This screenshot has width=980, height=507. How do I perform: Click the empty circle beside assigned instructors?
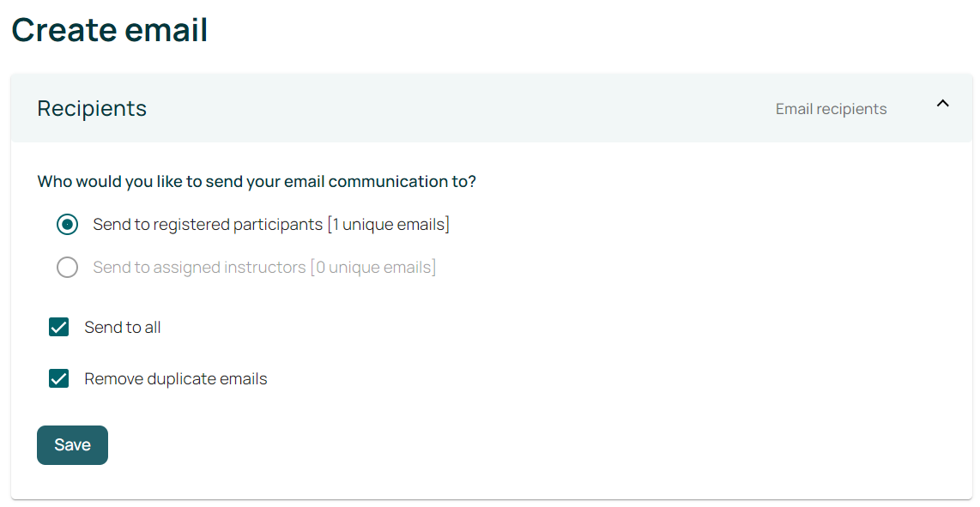click(67, 268)
